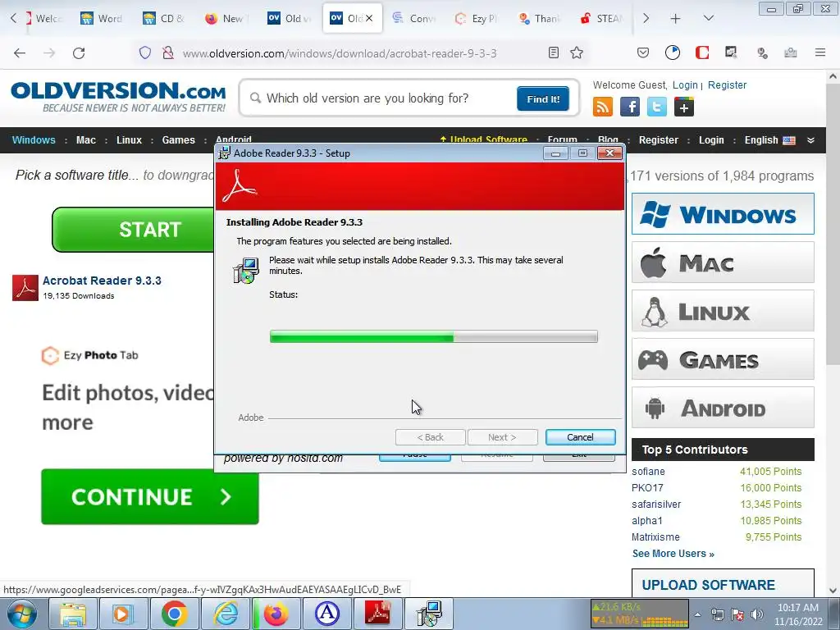Click the green installation progress bar
The width and height of the screenshot is (840, 630).
433,336
